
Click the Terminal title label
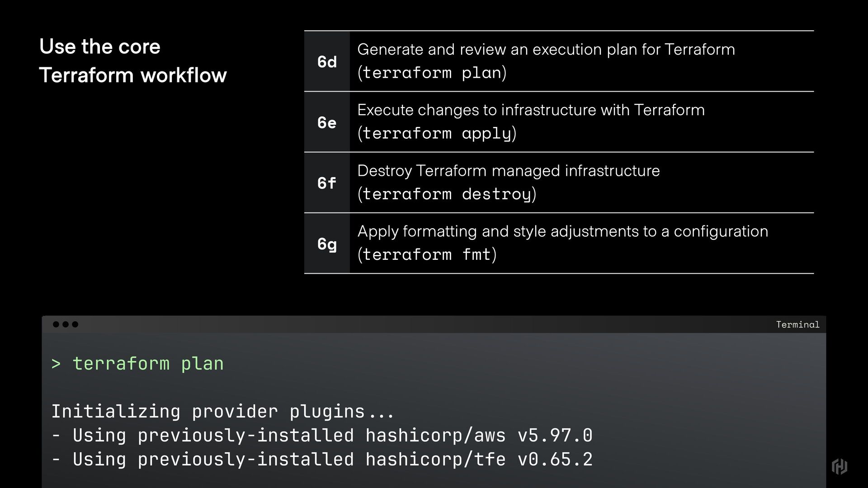coord(797,324)
